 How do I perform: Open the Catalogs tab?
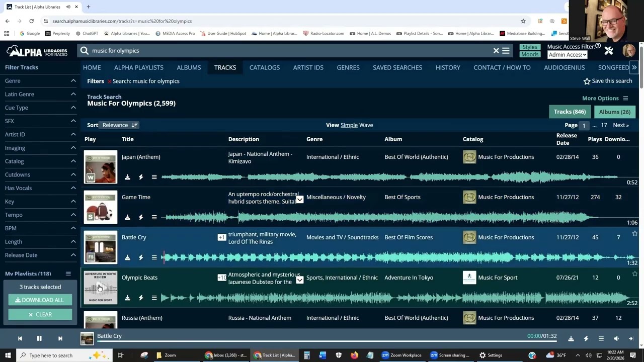point(265,67)
